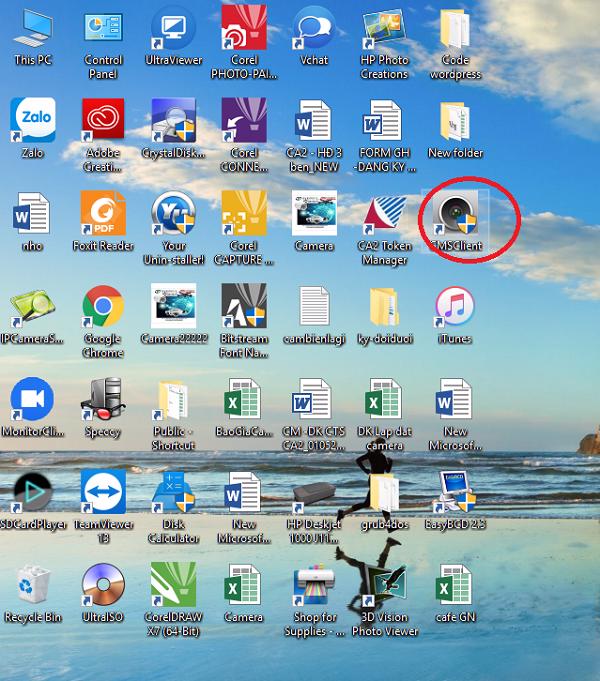Select the cafe GN Excel file
600x681 pixels.
455,585
